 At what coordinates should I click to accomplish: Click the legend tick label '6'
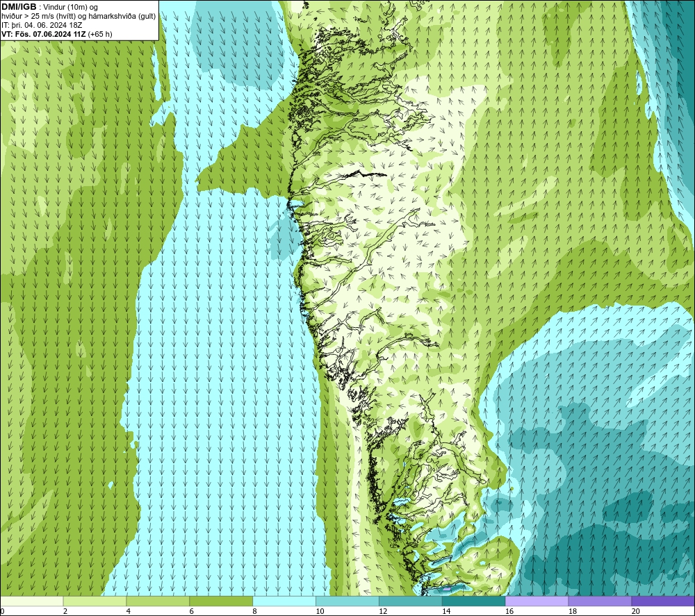192,611
